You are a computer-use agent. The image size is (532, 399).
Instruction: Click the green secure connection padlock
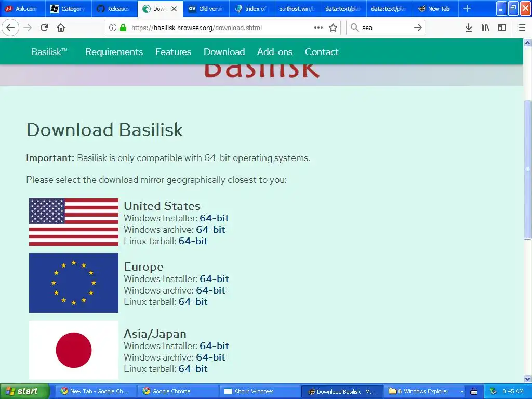click(123, 28)
